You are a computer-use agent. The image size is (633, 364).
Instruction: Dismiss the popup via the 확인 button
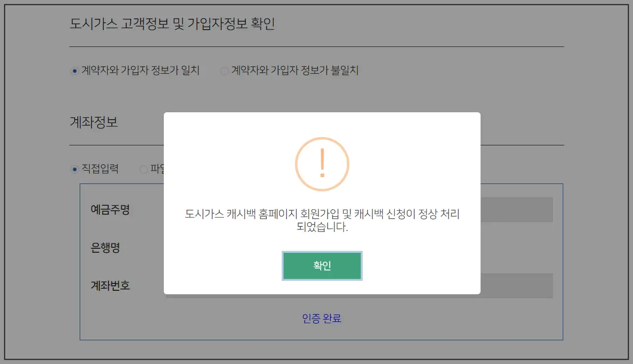(322, 266)
